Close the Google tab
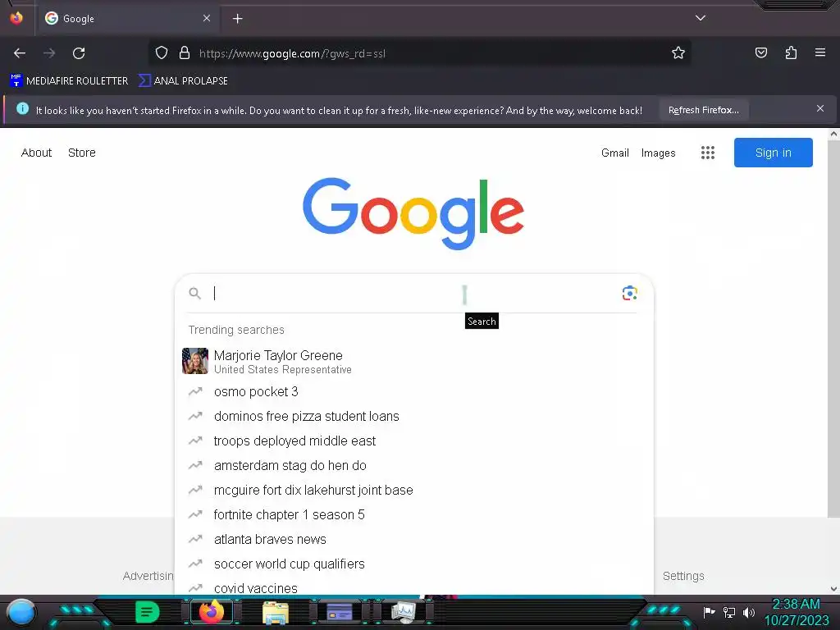This screenshot has height=630, width=840. coord(207,18)
